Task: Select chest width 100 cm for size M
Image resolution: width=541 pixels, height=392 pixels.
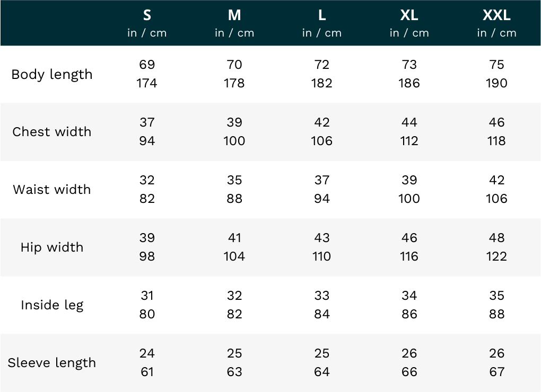Action: (234, 141)
